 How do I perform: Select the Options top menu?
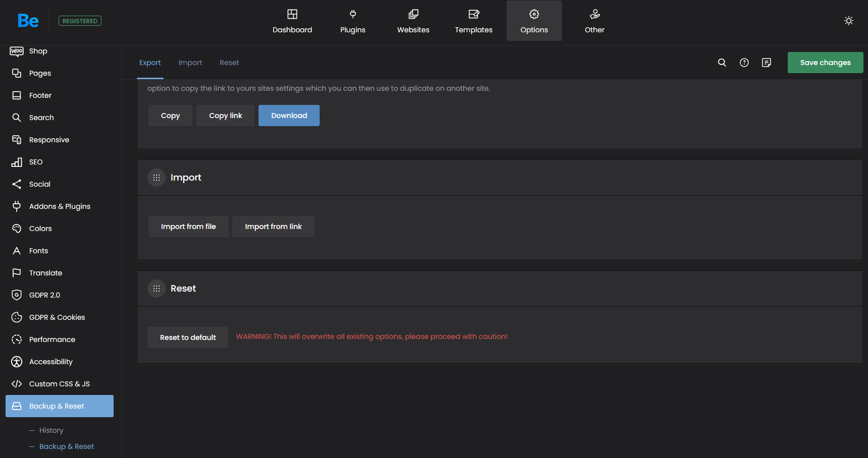click(x=534, y=21)
